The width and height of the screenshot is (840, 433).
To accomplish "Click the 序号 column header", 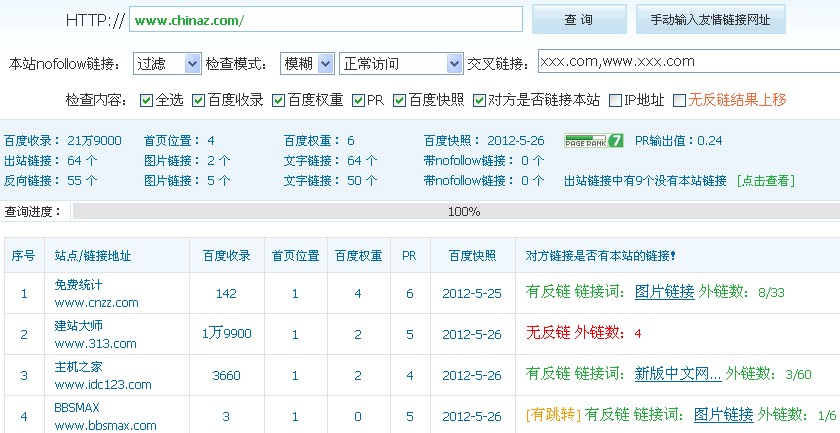I will [x=24, y=256].
